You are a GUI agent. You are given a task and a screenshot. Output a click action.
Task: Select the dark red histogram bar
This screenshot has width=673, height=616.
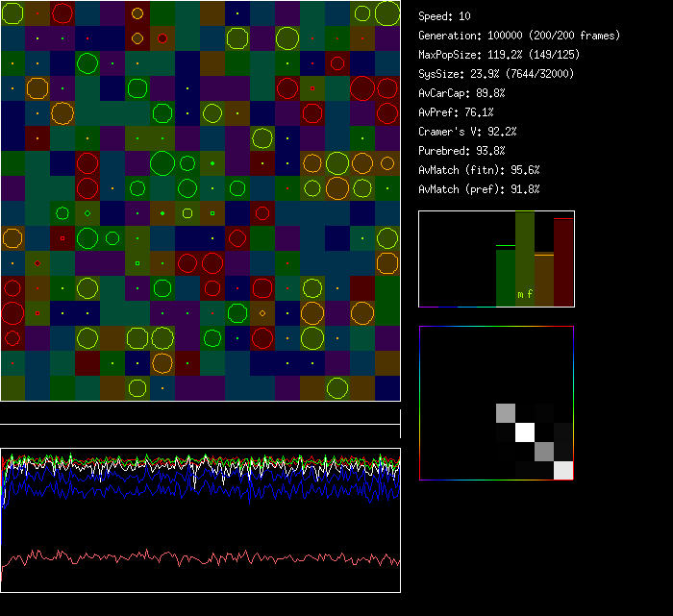coord(563,262)
